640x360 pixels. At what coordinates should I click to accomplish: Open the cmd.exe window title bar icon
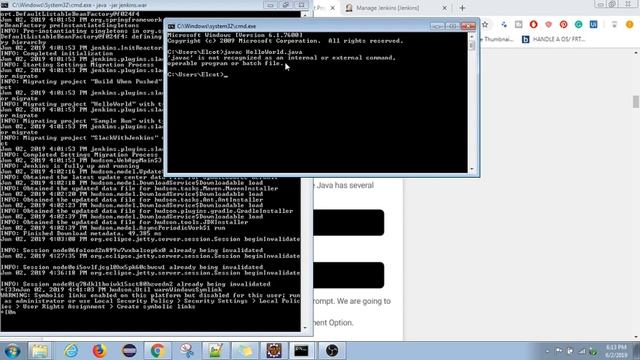tap(171, 26)
